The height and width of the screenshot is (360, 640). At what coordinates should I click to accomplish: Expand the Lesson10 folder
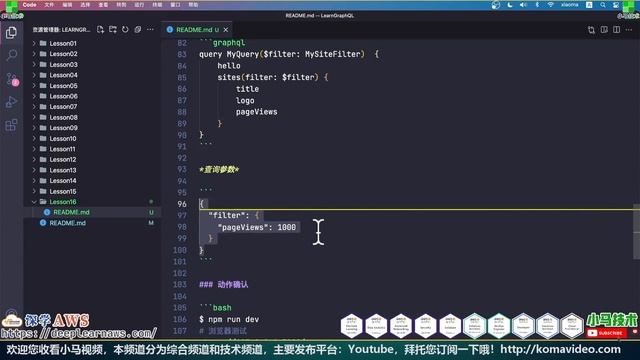34,139
